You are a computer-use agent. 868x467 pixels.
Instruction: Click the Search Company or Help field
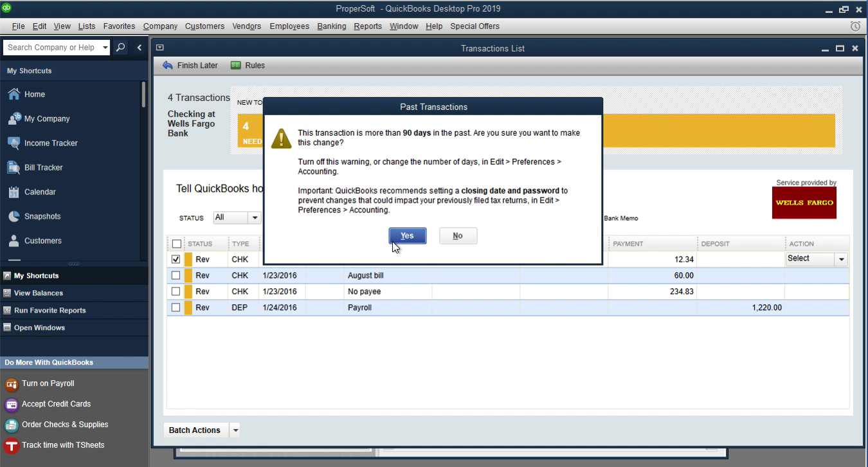[x=52, y=48]
